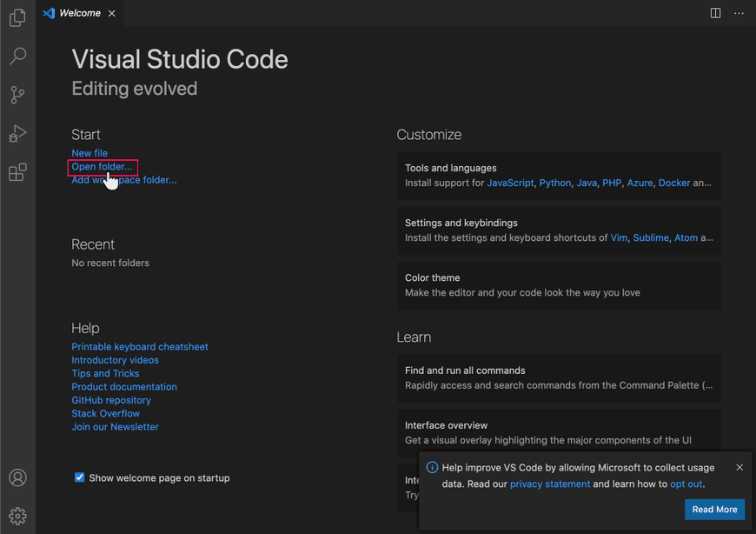Select the Welcome tab

80,13
